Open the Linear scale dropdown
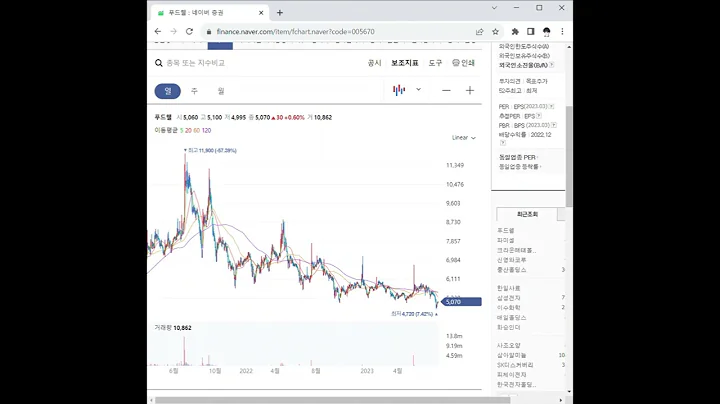 tap(464, 138)
